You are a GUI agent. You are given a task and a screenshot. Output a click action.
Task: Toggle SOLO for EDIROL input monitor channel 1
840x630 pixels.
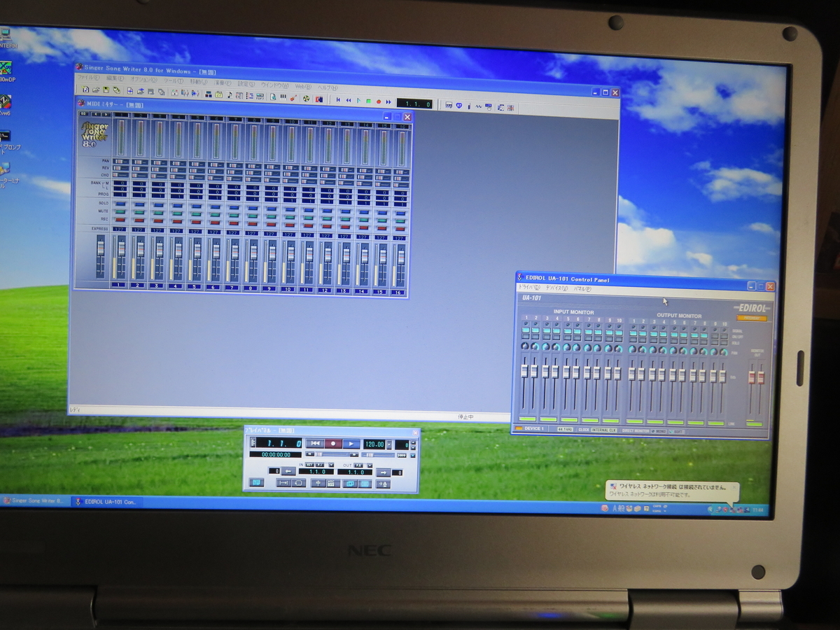tap(526, 337)
